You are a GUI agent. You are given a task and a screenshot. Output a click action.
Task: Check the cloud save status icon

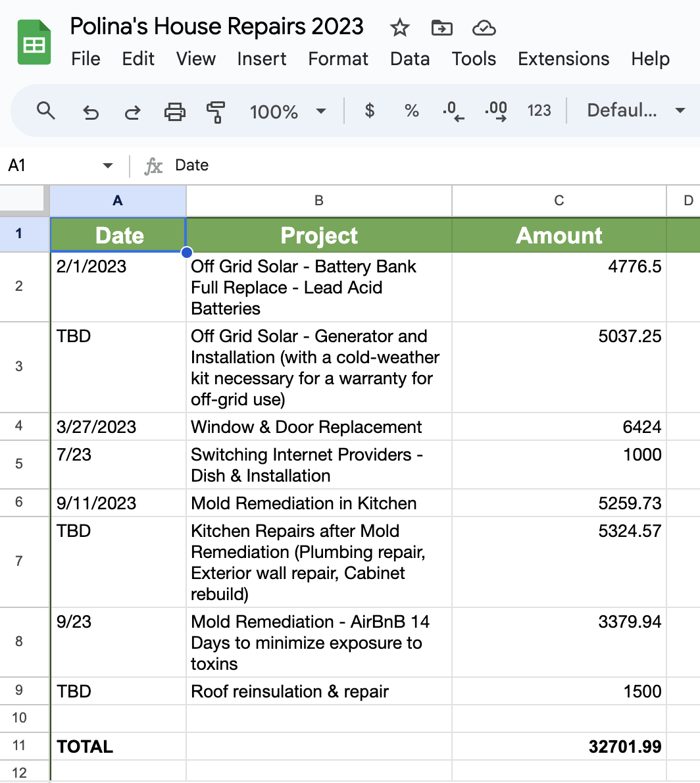point(484,28)
